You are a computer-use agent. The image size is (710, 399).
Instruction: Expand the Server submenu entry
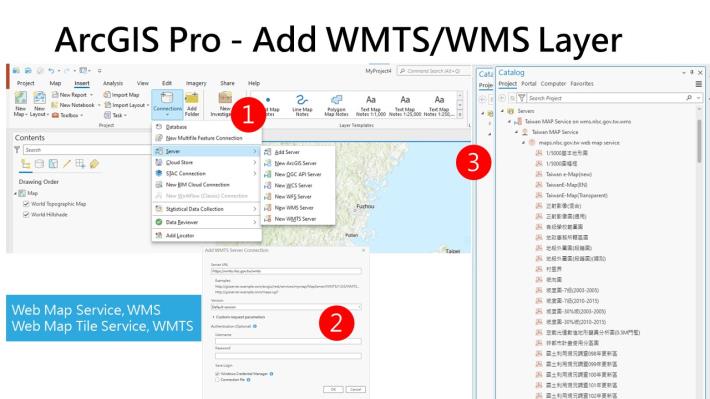(207, 151)
